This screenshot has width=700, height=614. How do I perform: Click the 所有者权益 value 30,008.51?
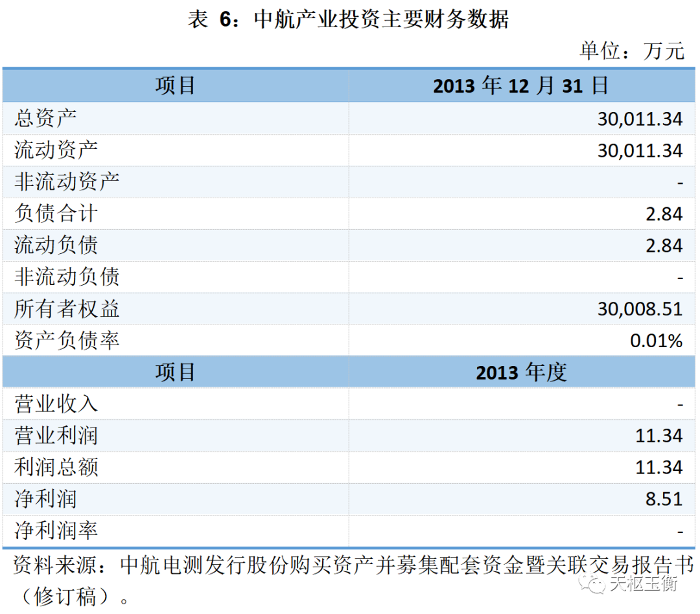click(640, 309)
